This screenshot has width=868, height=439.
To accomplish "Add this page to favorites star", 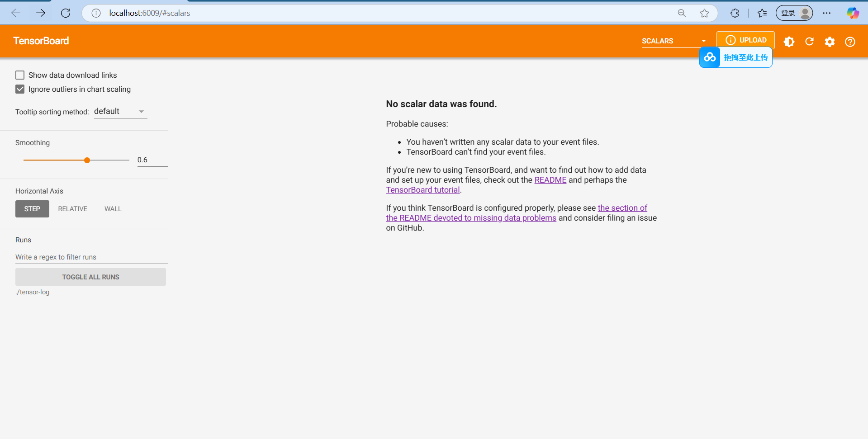I will click(x=704, y=13).
